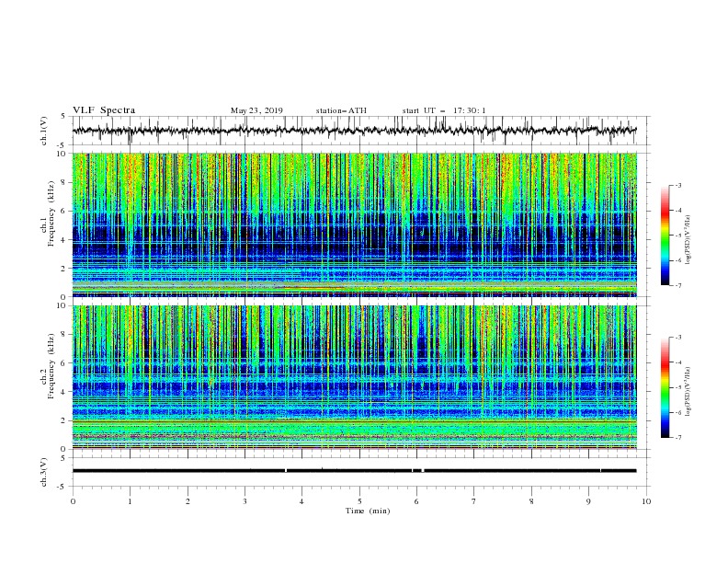Click the ch.1 spectrogram plot
The image size is (728, 563).
click(355, 224)
